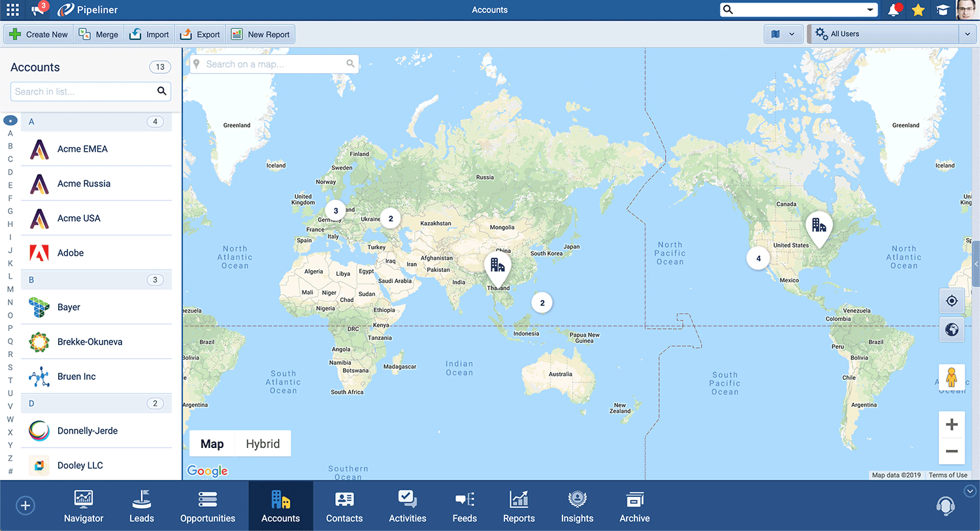Image resolution: width=980 pixels, height=531 pixels.
Task: Open favorites with the star icon
Action: 918,9
